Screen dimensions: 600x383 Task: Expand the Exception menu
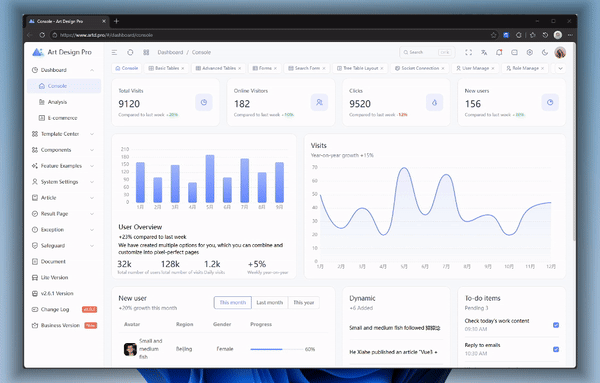pos(64,230)
